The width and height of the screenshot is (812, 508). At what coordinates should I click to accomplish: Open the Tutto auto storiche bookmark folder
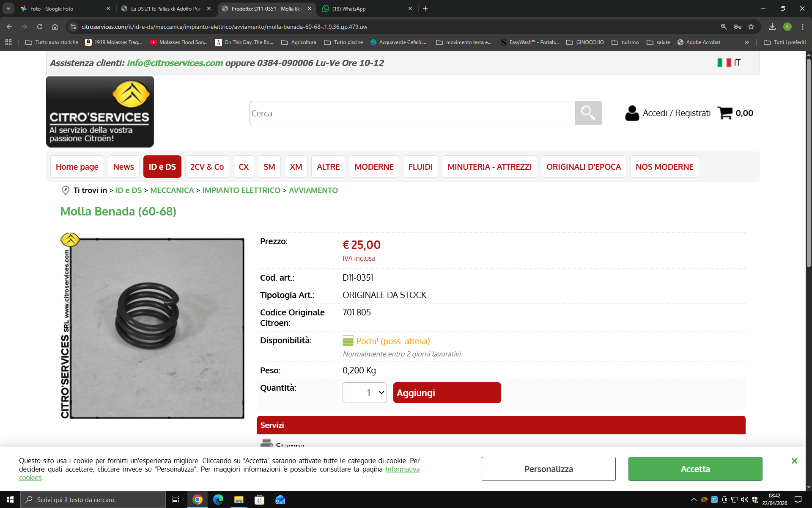pyautogui.click(x=52, y=42)
